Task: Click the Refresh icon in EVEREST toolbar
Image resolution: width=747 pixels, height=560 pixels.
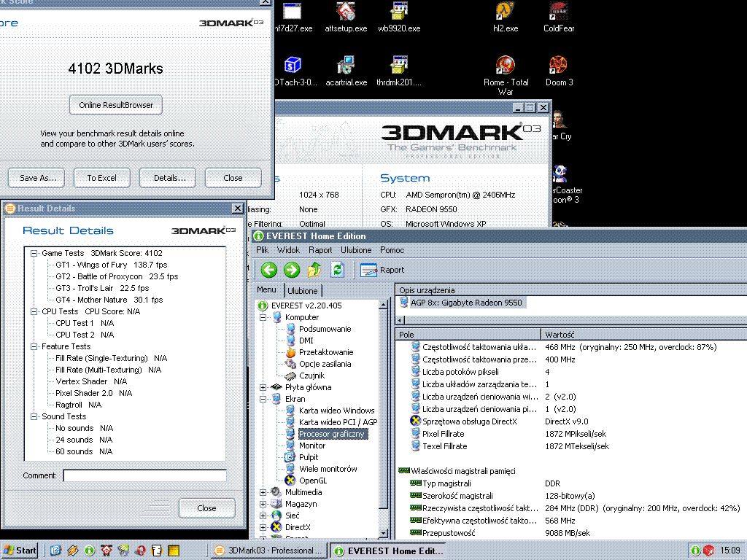Action: pos(337,270)
